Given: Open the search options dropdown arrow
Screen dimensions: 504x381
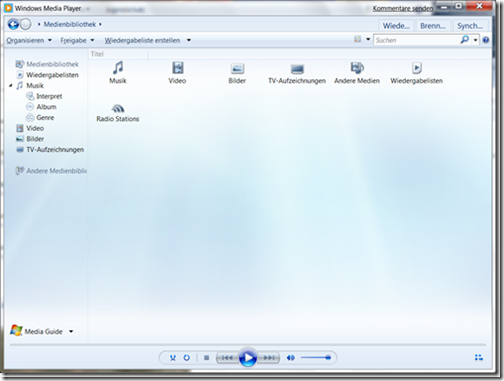Looking at the screenshot, I should pos(475,40).
